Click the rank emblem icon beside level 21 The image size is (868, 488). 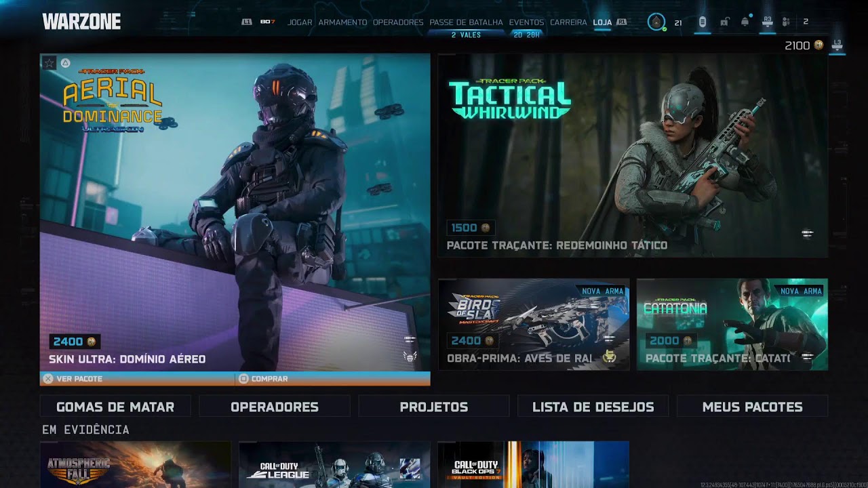(656, 22)
